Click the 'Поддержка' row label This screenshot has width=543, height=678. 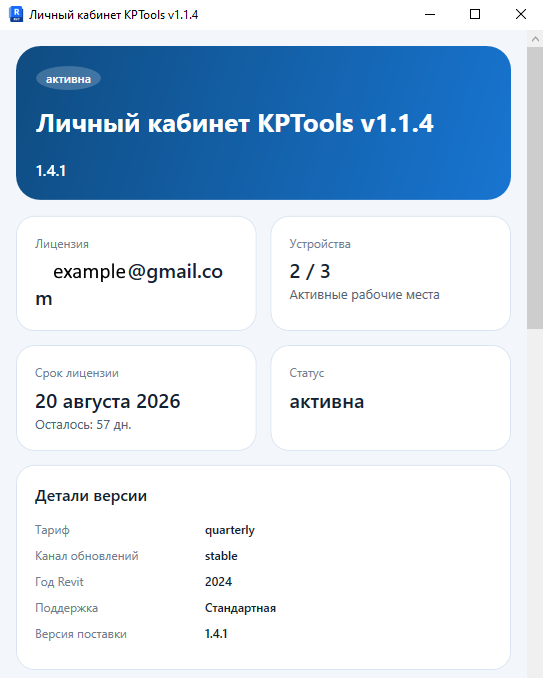click(x=67, y=608)
